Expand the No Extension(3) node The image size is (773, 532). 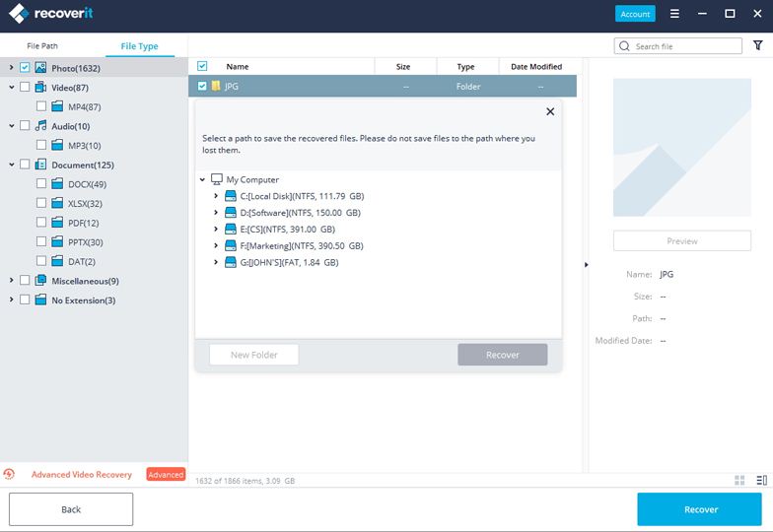[x=12, y=299]
